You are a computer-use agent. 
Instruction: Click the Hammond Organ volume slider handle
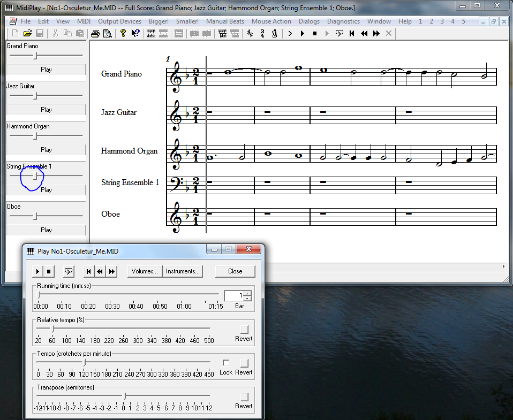tap(35, 136)
